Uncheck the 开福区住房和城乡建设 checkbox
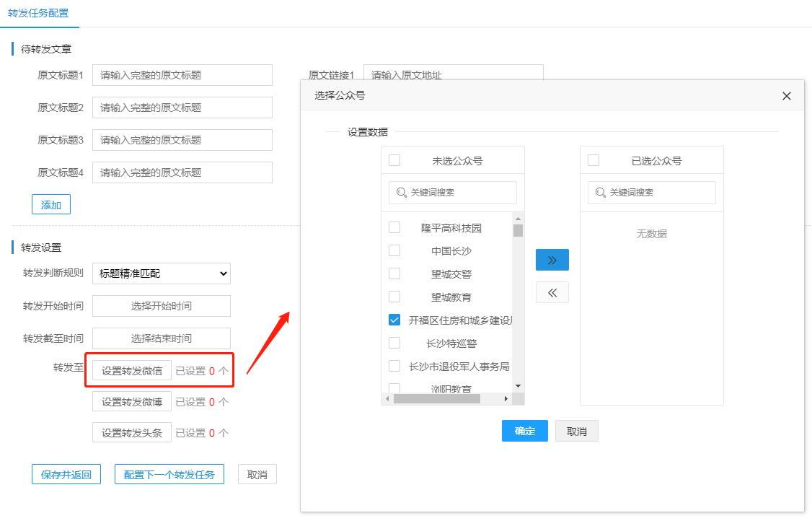Image resolution: width=812 pixels, height=521 pixels. click(394, 320)
